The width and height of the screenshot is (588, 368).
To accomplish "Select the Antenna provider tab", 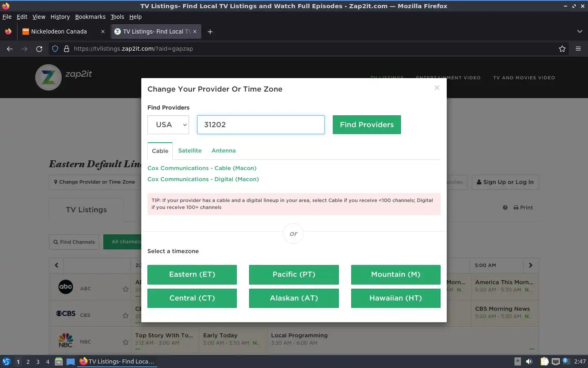I will tap(223, 150).
